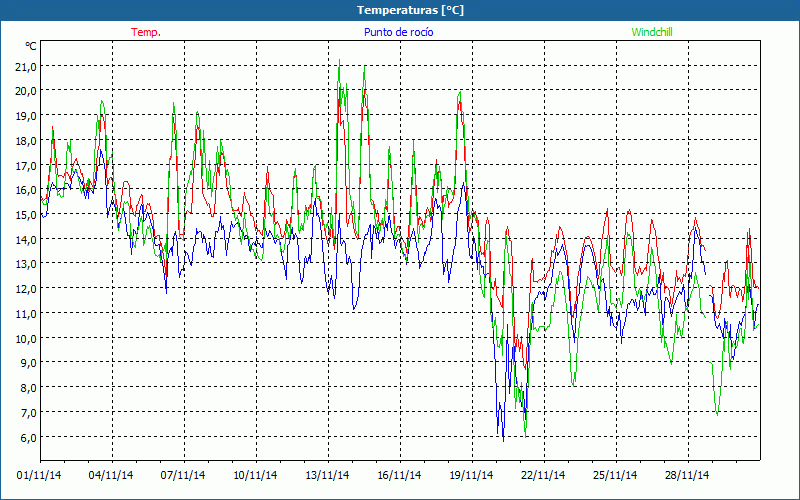
Task: Click the '16/11/14' date label
Action: click(399, 475)
